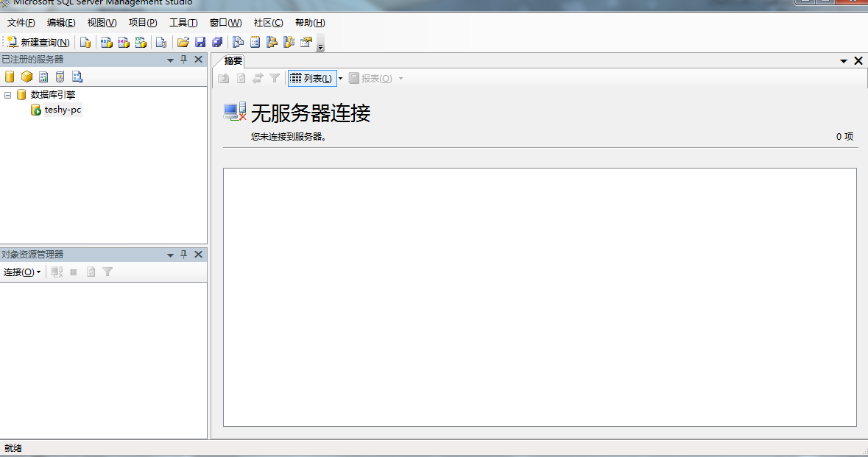Viewport: 868px width, 457px height.
Task: Click the 就绪 status bar text
Action: (x=13, y=448)
